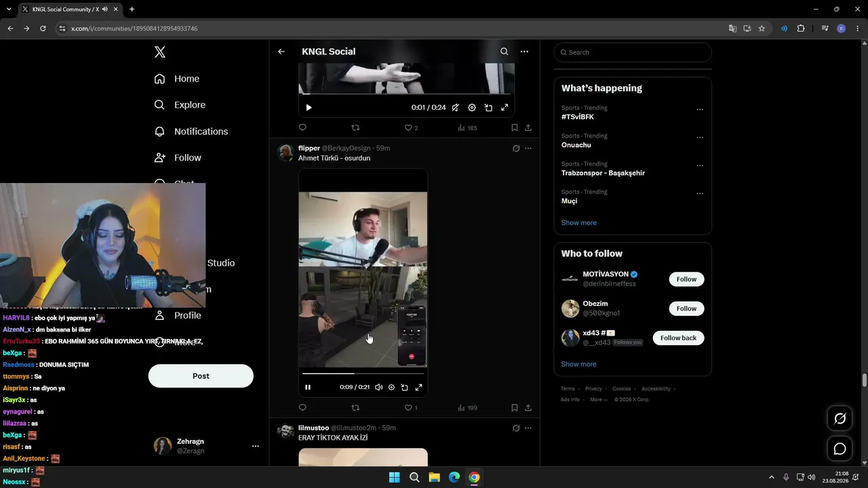Reload the current page
The image size is (868, 488).
43,28
